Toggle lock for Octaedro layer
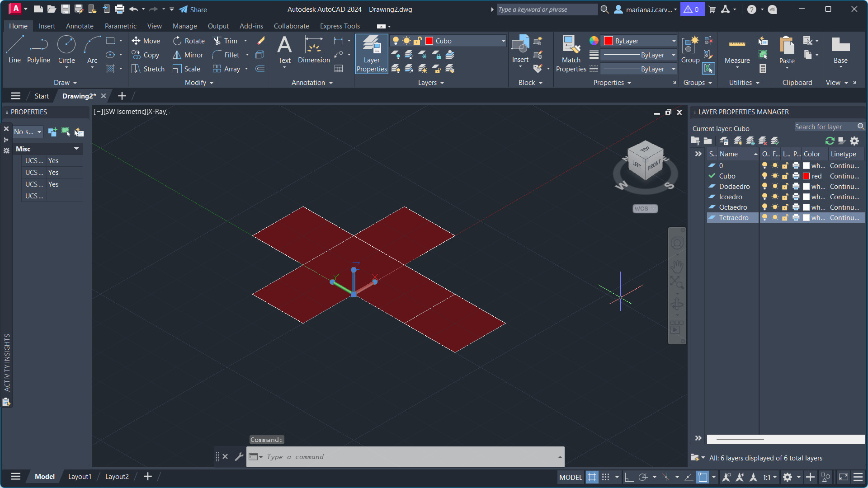868x488 pixels. click(x=785, y=207)
